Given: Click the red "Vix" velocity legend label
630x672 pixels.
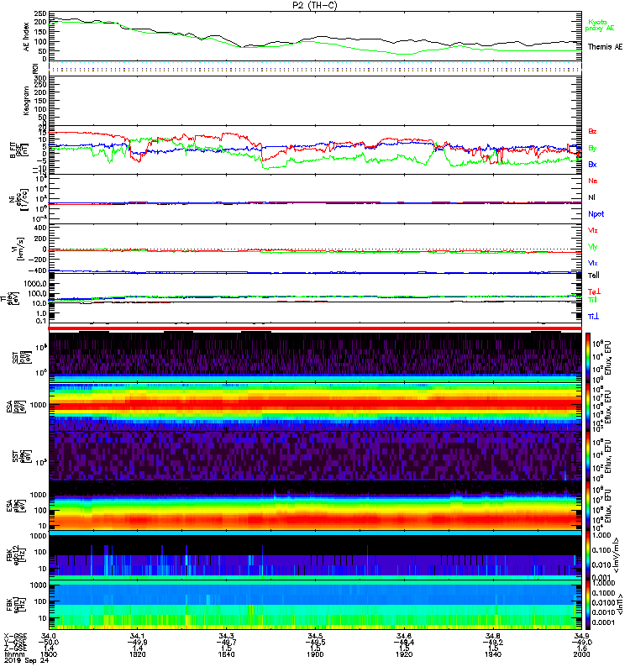Looking at the screenshot, I should 593,230.
